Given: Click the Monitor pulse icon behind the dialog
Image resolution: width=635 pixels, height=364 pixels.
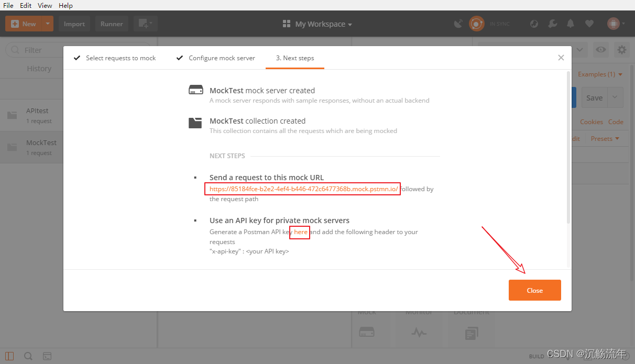Looking at the screenshot, I should pyautogui.click(x=419, y=332).
